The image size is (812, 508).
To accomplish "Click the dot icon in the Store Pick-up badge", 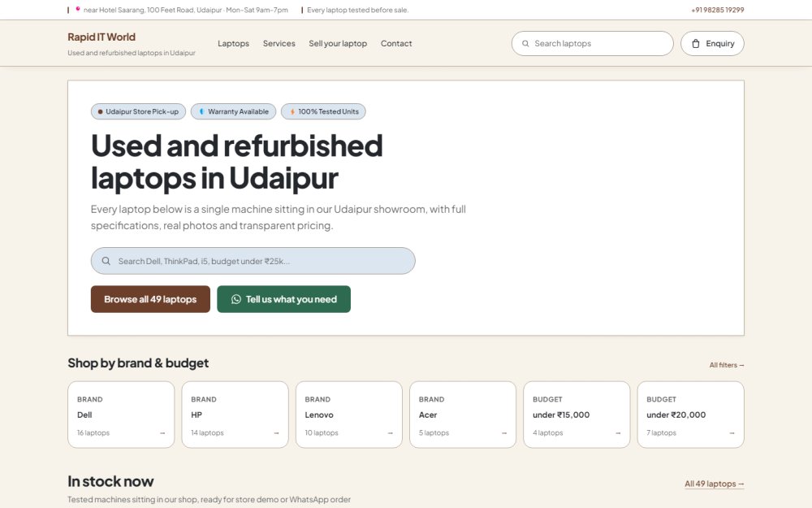I will point(100,111).
